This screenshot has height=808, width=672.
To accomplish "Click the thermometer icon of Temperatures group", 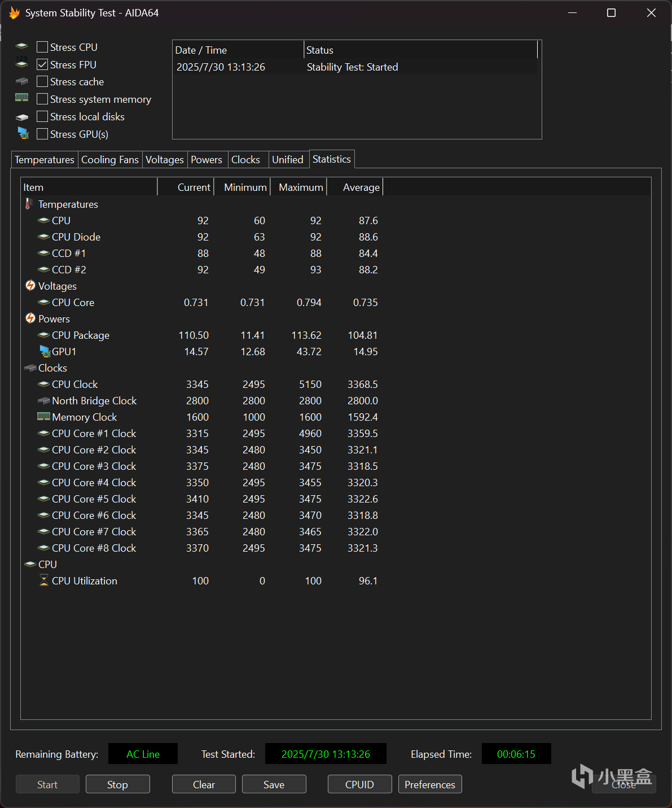I will (29, 204).
